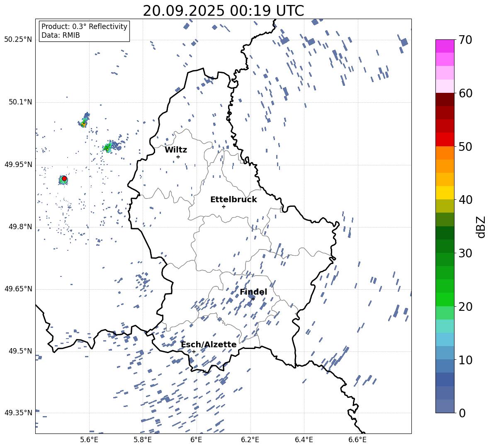The image size is (491, 448).
Task: Pick the magenta swatch at top of colorbar
Action: point(445,46)
